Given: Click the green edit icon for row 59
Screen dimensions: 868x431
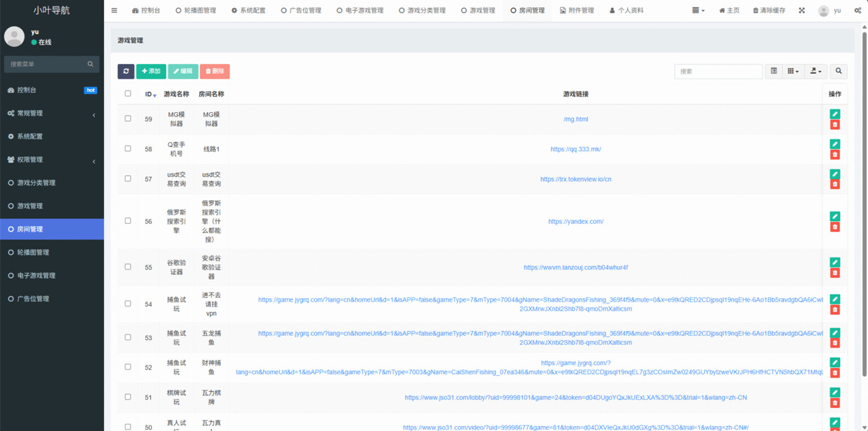Looking at the screenshot, I should pos(835,114).
